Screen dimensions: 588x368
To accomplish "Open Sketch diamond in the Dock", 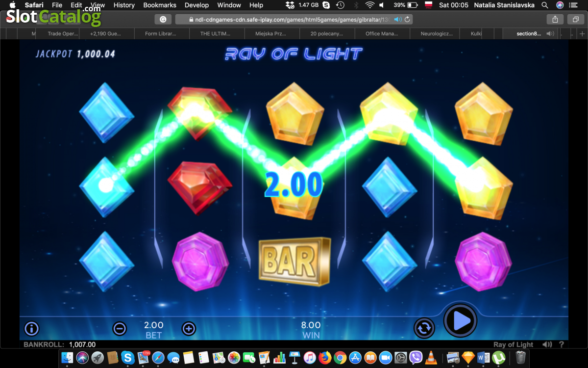I will click(468, 358).
